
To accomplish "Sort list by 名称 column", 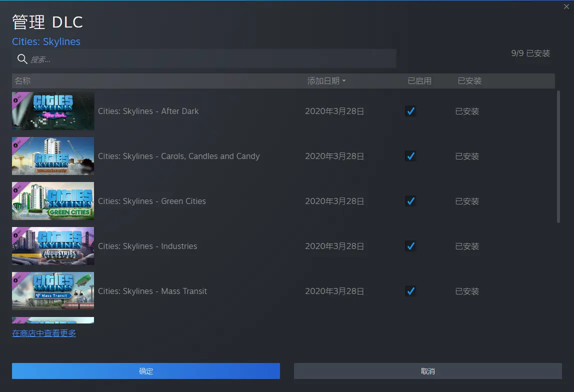I will 22,81.
